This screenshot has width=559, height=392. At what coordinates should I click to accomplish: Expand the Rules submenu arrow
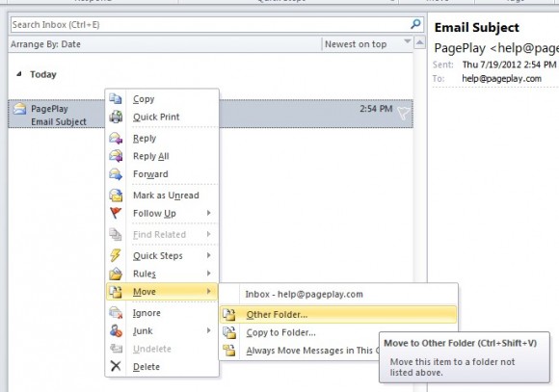click(x=209, y=273)
